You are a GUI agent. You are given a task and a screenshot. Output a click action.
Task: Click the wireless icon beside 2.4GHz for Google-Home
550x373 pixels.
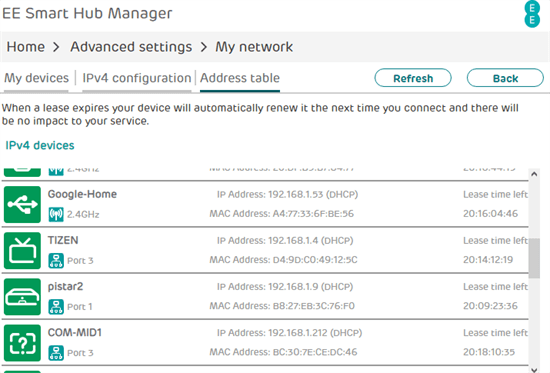point(56,214)
